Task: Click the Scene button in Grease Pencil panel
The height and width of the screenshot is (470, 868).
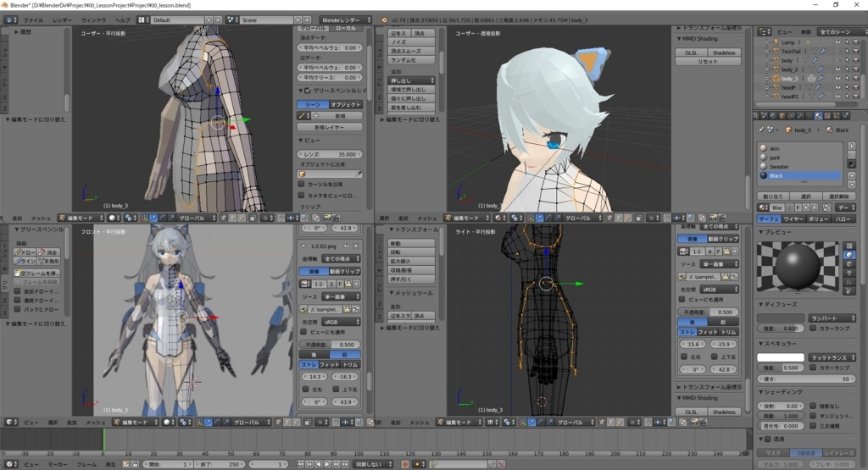Action: tap(313, 104)
